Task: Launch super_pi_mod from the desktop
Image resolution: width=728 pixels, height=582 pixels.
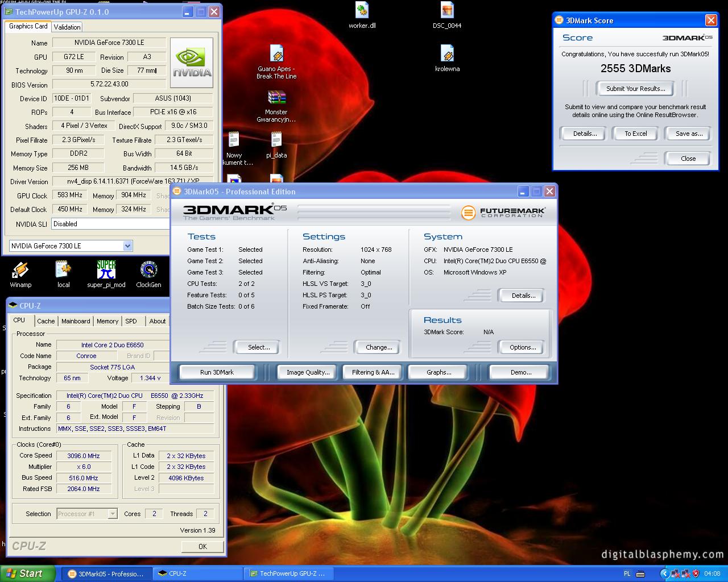Action: 106,275
